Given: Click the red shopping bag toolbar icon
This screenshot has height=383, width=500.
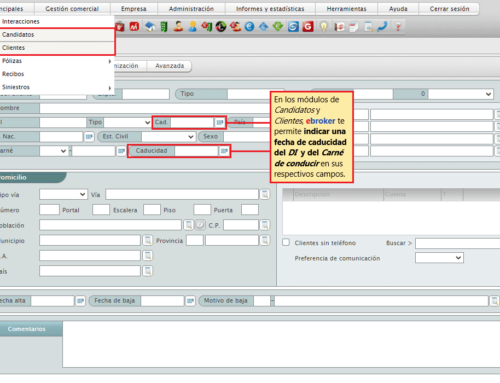Looking at the screenshot, I should tap(120, 27).
